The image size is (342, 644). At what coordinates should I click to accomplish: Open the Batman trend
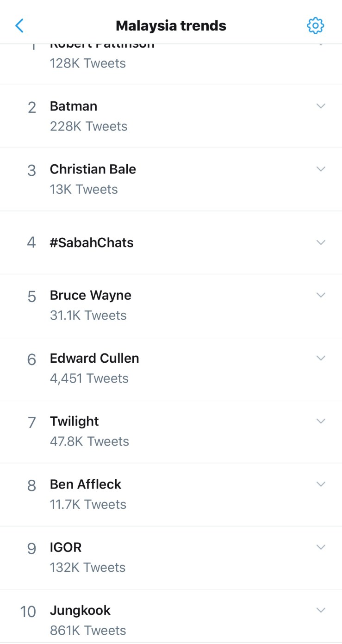[74, 106]
